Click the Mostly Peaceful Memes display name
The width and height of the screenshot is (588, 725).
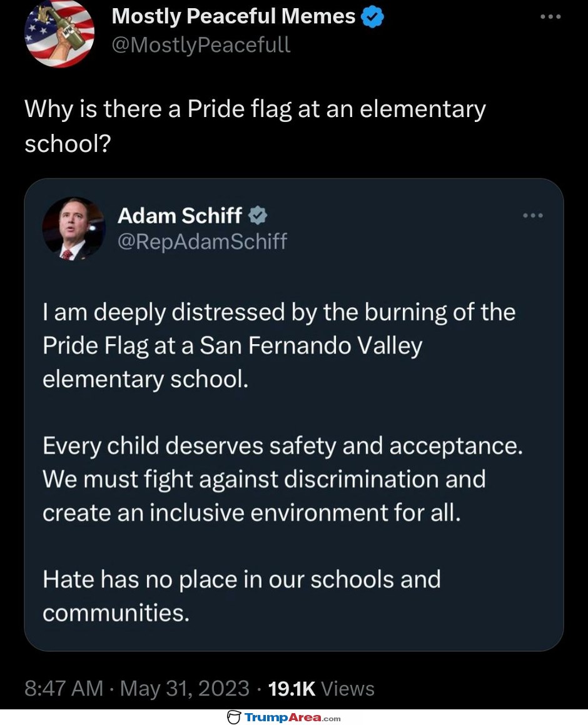click(x=233, y=16)
